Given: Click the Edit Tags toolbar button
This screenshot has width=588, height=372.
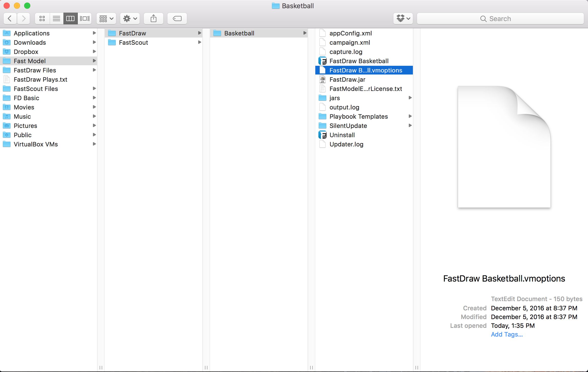Looking at the screenshot, I should (177, 18).
